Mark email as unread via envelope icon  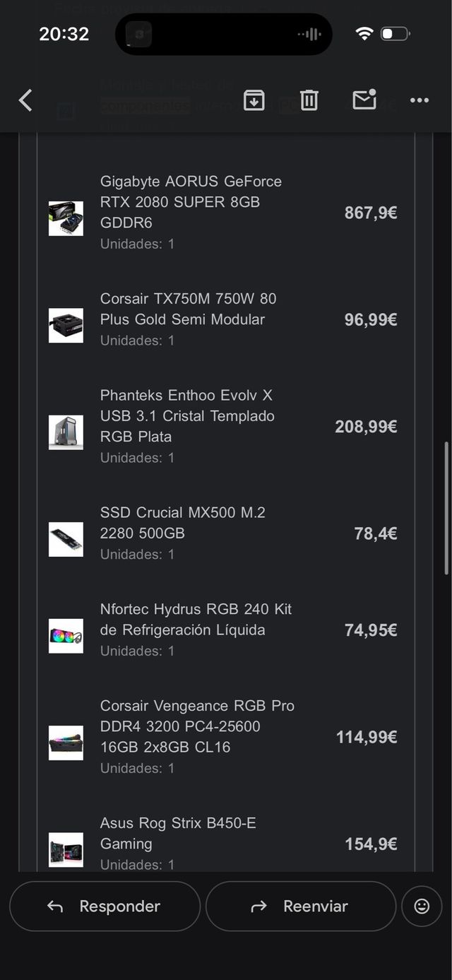[x=364, y=100]
